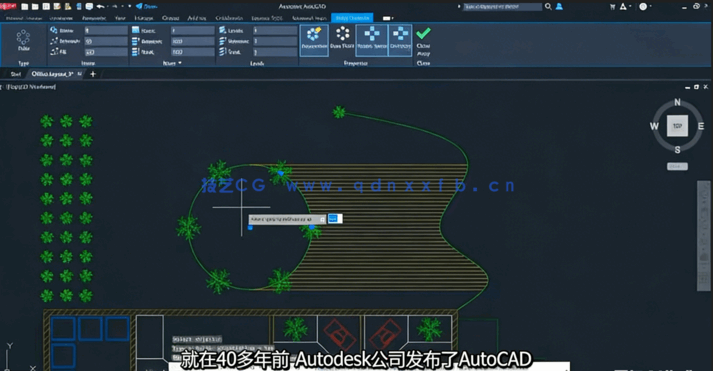
Task: Click the Undo arrow icon
Action: [x=100, y=6]
